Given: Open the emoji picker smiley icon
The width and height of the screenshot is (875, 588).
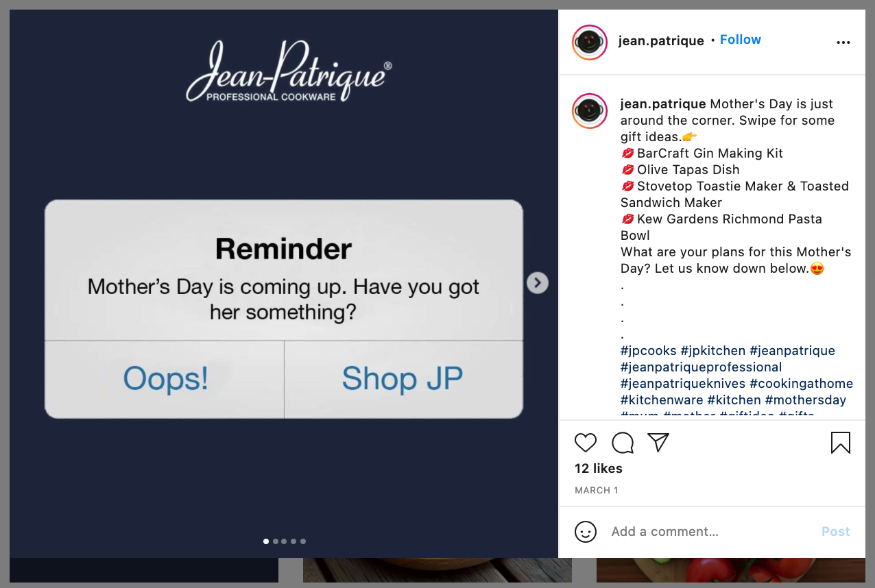Looking at the screenshot, I should (586, 532).
